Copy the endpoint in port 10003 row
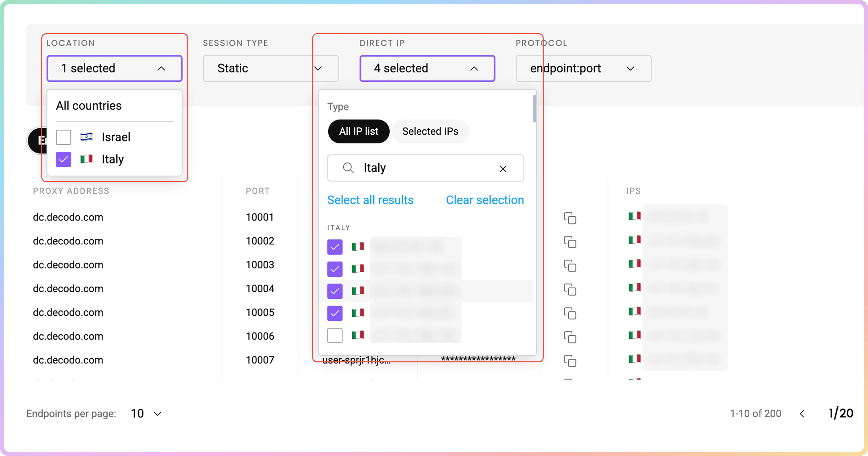The image size is (868, 456). click(570, 266)
